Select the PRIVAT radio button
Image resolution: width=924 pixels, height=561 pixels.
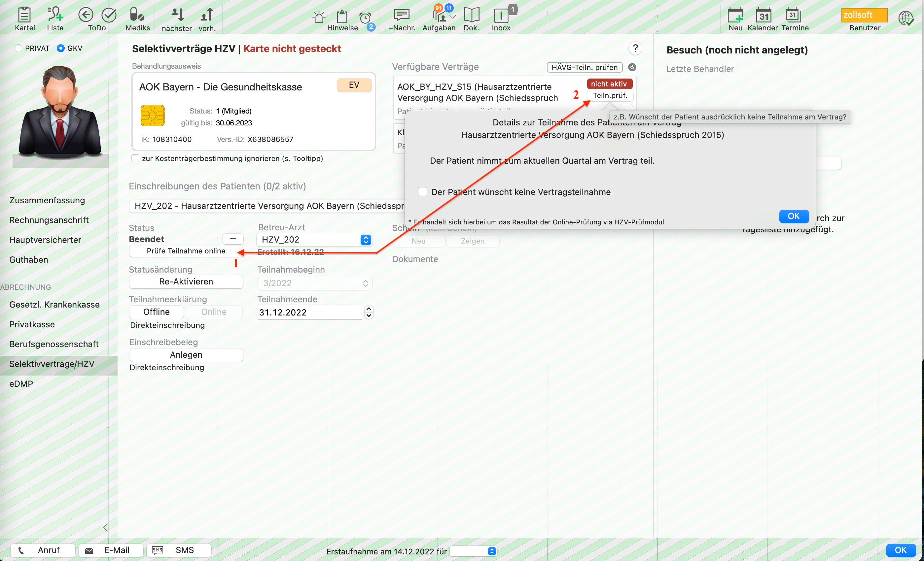pos(18,48)
